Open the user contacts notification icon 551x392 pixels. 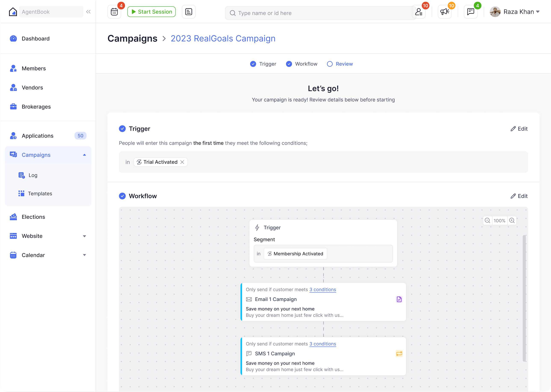419,12
